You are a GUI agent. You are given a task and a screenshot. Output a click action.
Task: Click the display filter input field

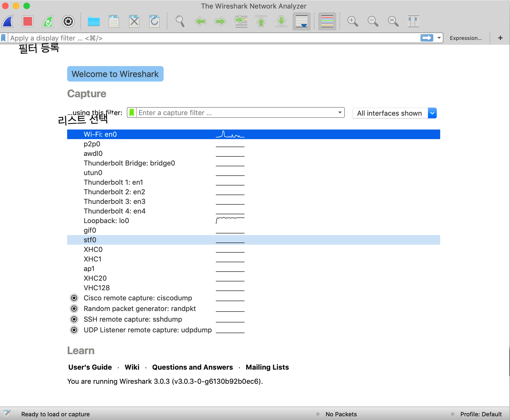point(213,38)
